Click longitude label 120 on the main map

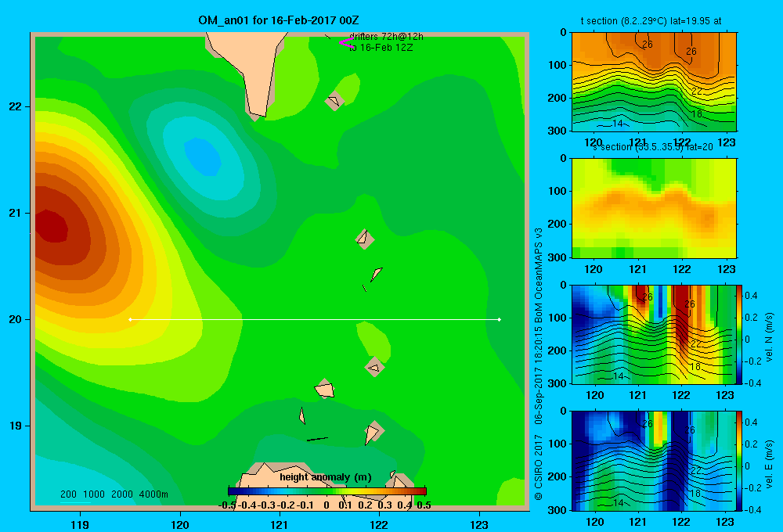(x=180, y=525)
